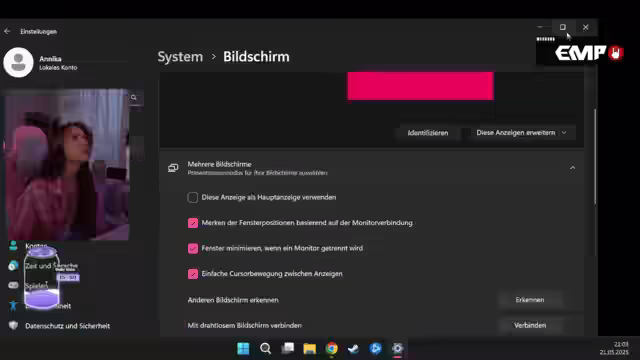Check Diese Anzeige als Hauptanzeige verwenden
Image resolution: width=640 pixels, height=360 pixels.
[193, 198]
